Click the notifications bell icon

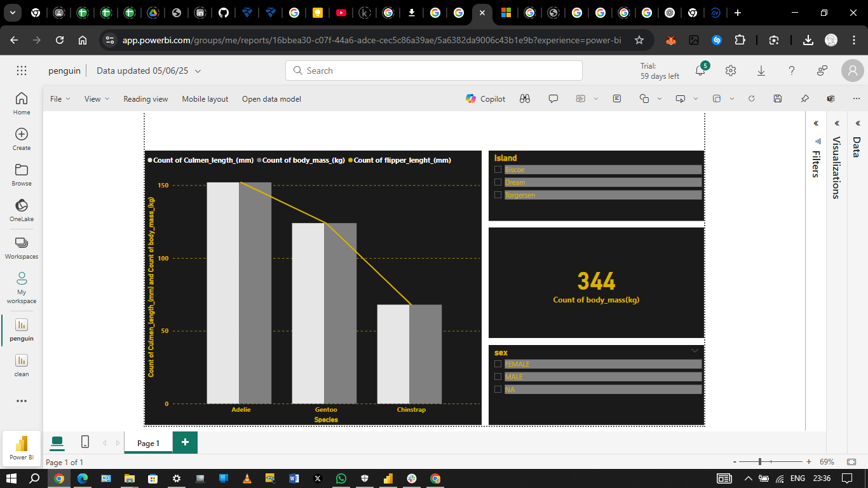tap(700, 71)
